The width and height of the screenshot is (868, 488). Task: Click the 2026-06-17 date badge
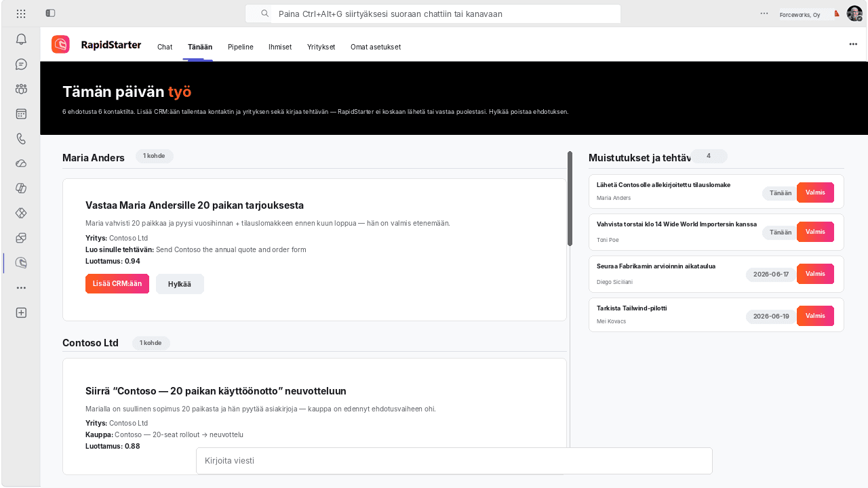click(x=771, y=274)
